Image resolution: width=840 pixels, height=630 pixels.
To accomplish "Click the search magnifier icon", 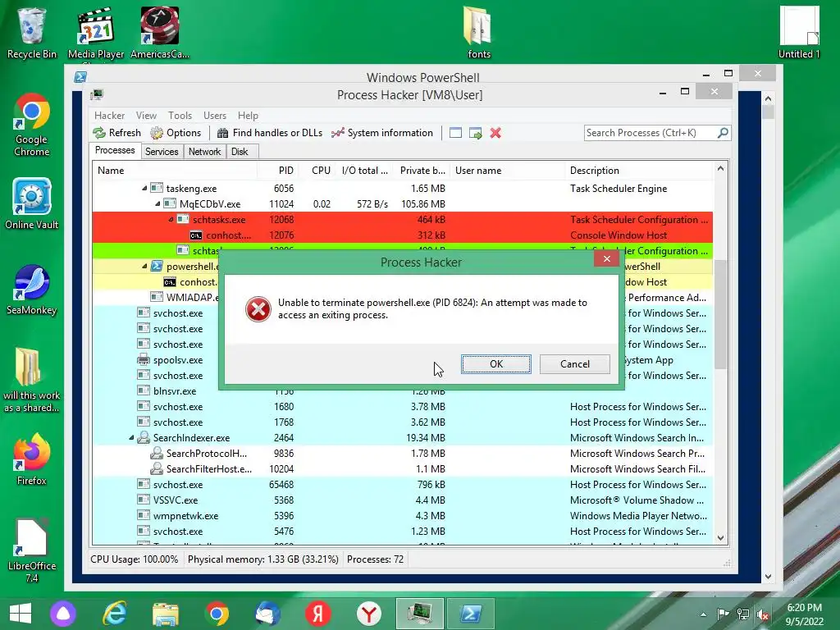I will (x=723, y=132).
